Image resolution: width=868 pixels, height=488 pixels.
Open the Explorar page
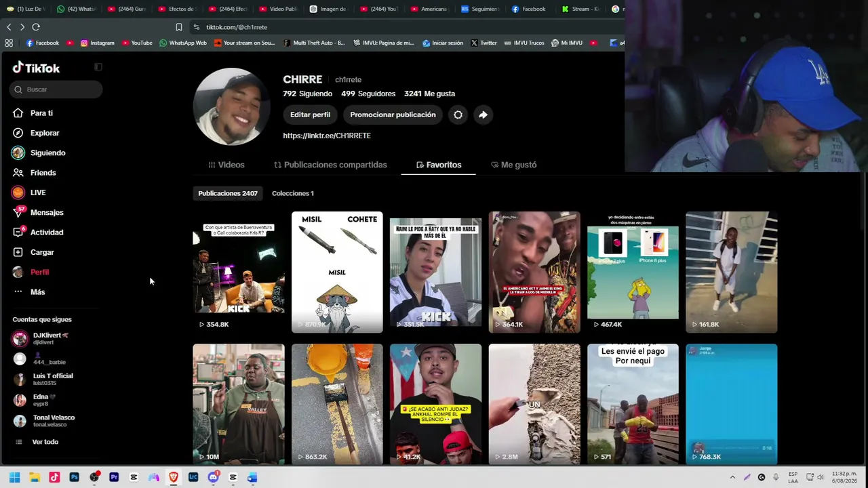tap(36, 133)
